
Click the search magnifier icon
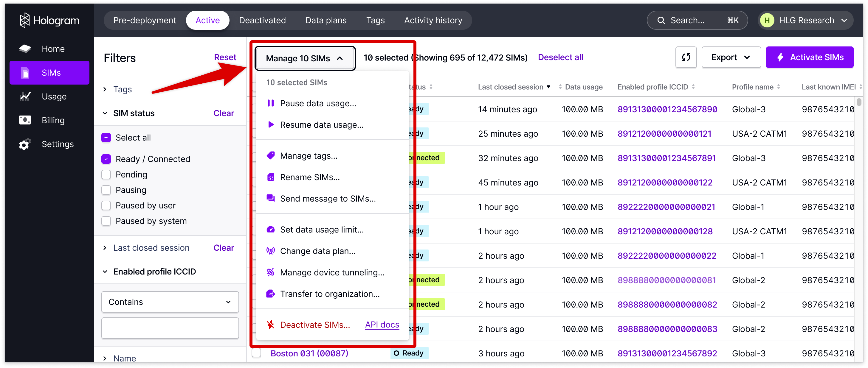tap(661, 21)
